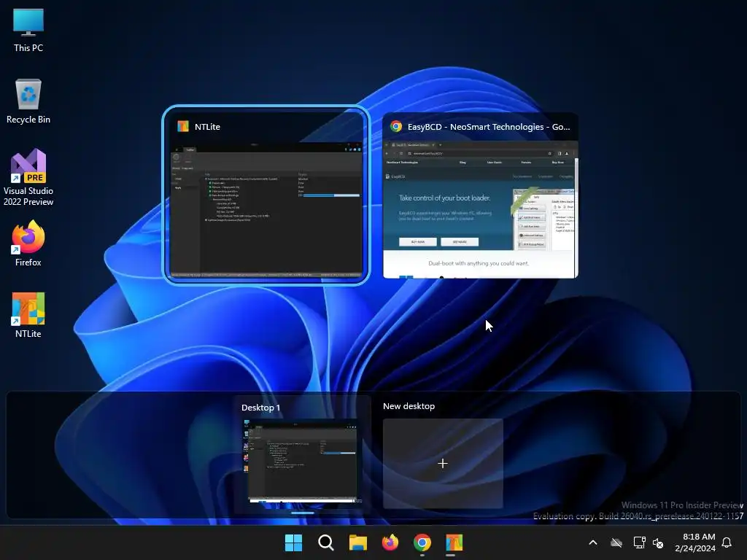Open Firefox from the taskbar
The width and height of the screenshot is (747, 560).
click(x=390, y=542)
